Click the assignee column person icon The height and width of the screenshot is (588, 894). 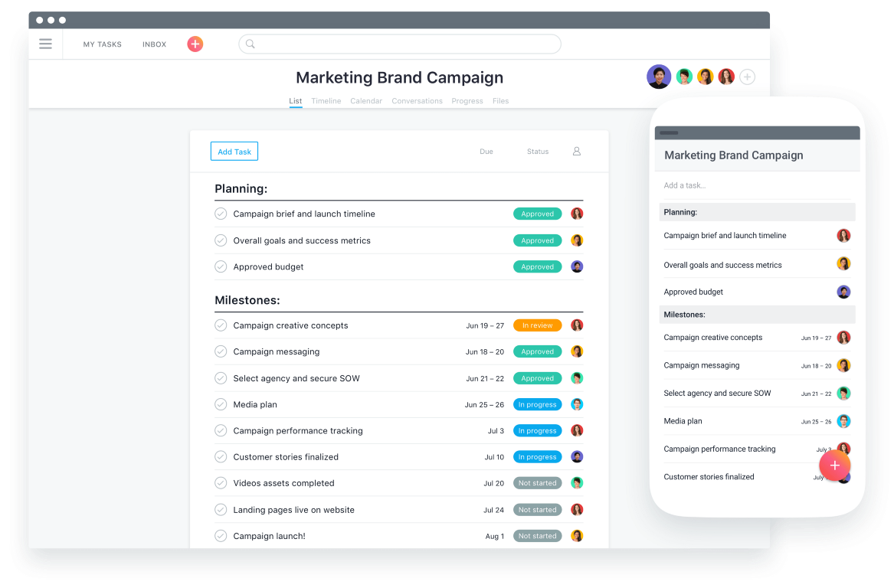point(576,151)
